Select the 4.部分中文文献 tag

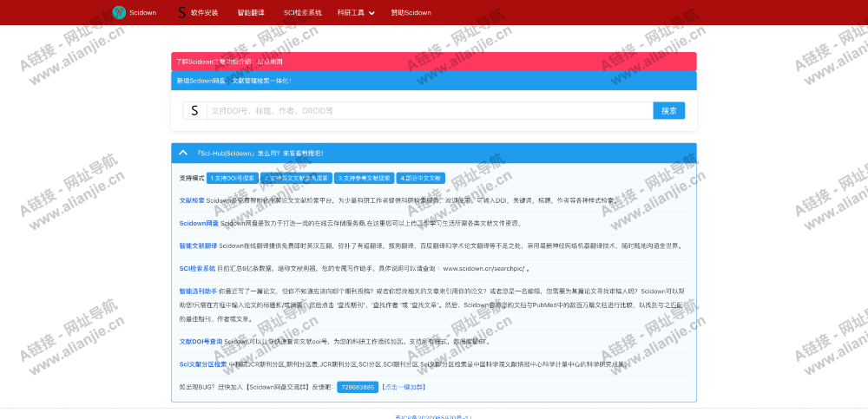[421, 178]
